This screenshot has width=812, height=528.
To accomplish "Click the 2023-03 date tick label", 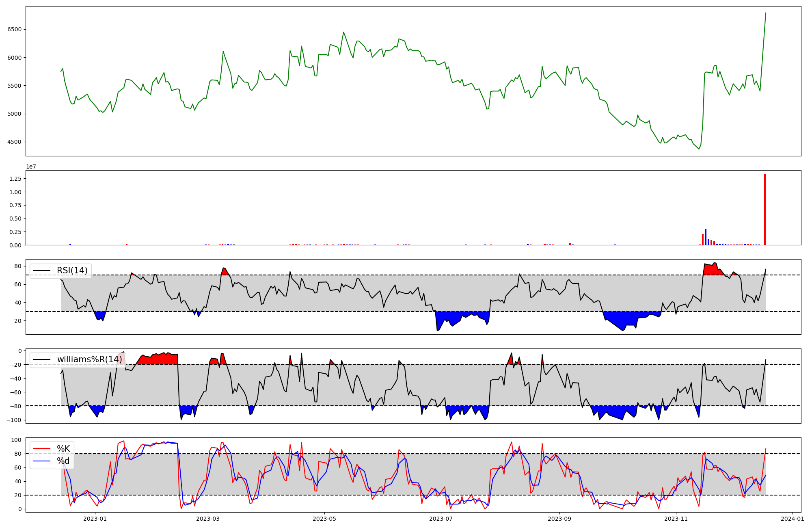I will pyautogui.click(x=208, y=519).
